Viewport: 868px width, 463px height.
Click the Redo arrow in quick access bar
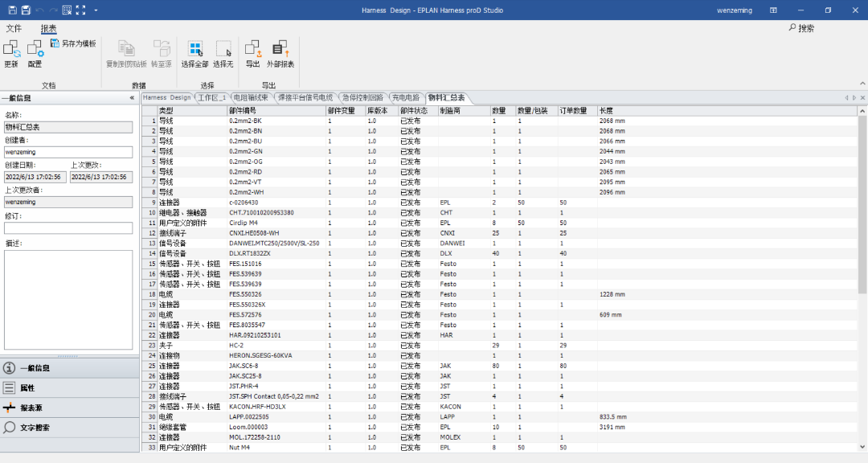[x=54, y=10]
